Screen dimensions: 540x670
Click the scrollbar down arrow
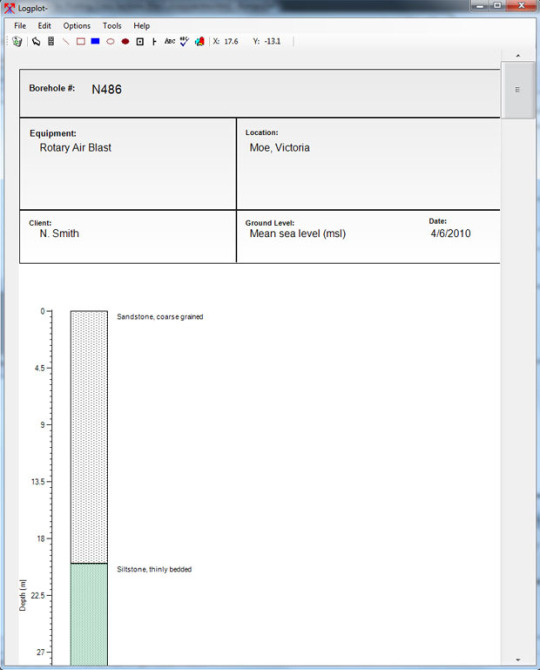pyautogui.click(x=518, y=660)
